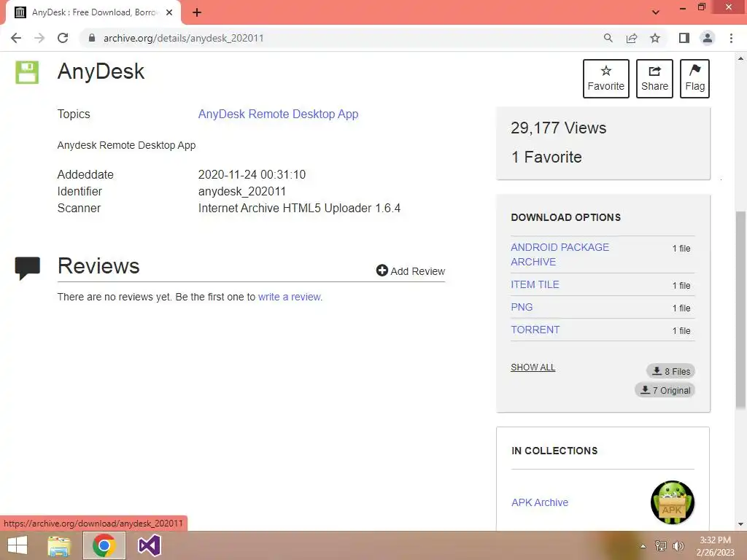Image resolution: width=747 pixels, height=560 pixels.
Task: Click the 'write a review' link
Action: [x=290, y=297]
